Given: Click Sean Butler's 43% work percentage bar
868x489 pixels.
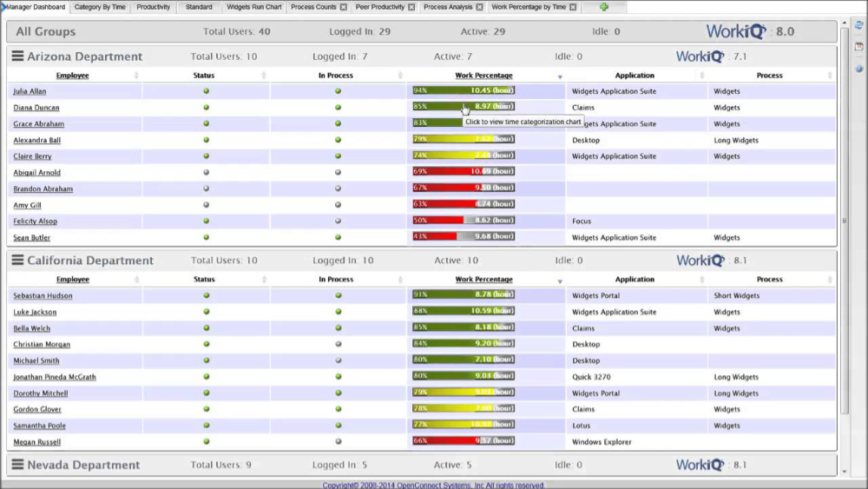Looking at the screenshot, I should 464,236.
